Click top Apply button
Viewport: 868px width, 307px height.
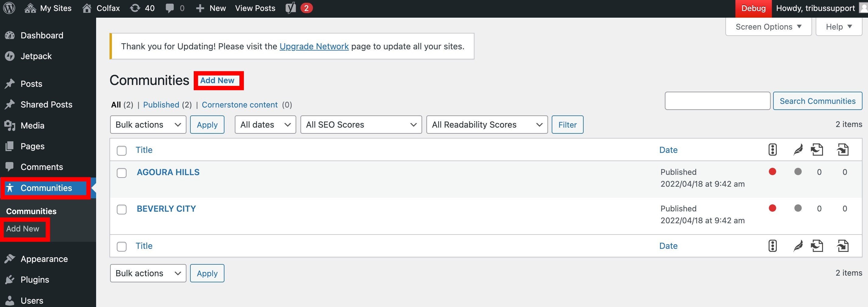coord(207,125)
